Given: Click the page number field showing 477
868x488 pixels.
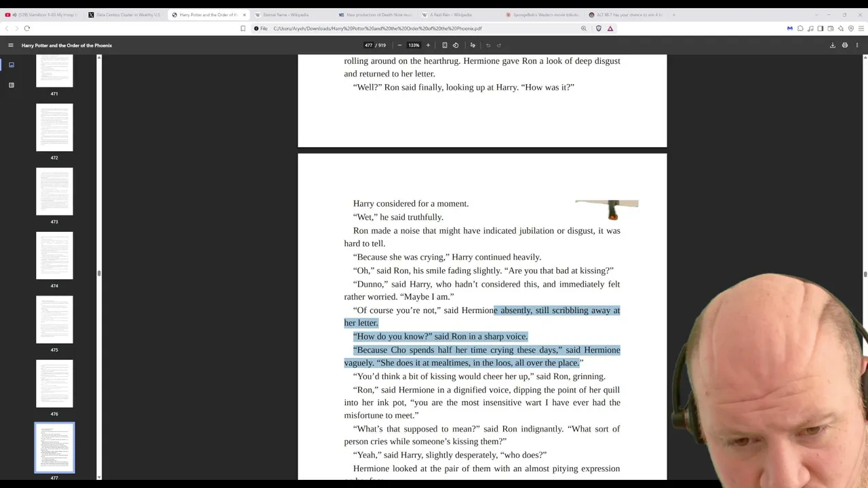Looking at the screenshot, I should click(368, 45).
